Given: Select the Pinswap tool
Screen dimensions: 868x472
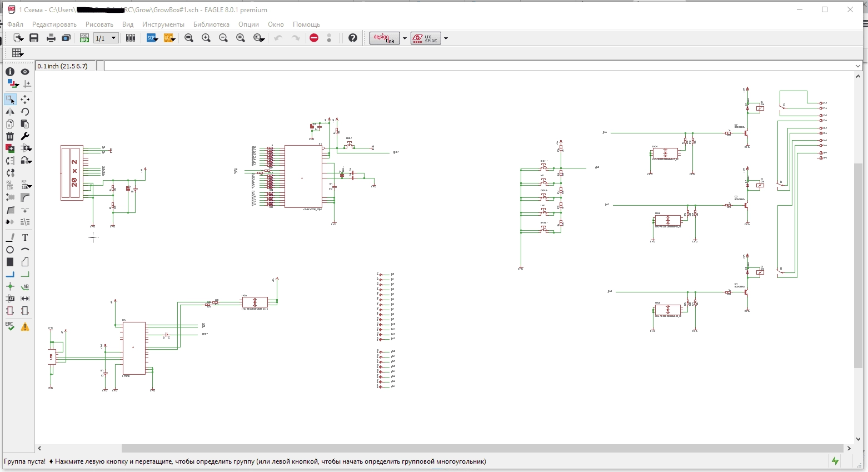Looking at the screenshot, I should pos(10,161).
